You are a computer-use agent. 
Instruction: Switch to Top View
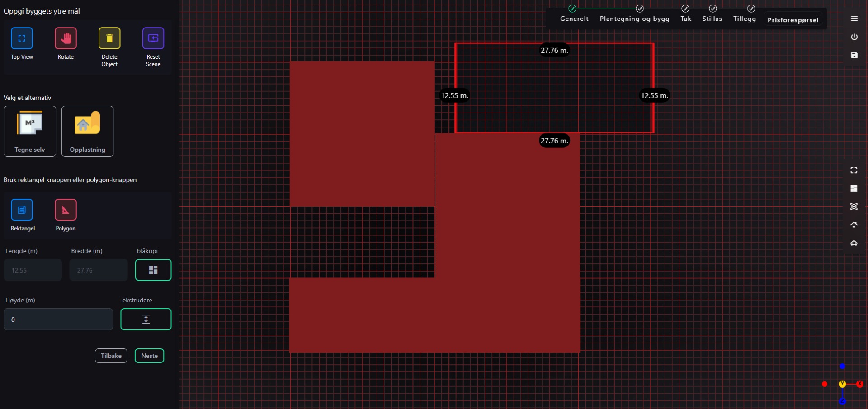(x=22, y=38)
